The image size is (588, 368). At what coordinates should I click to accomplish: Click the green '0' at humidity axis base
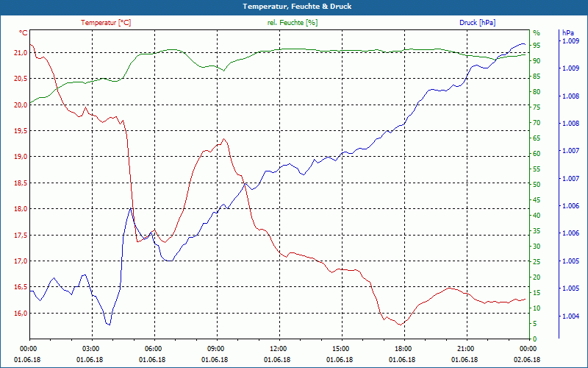(x=535, y=339)
